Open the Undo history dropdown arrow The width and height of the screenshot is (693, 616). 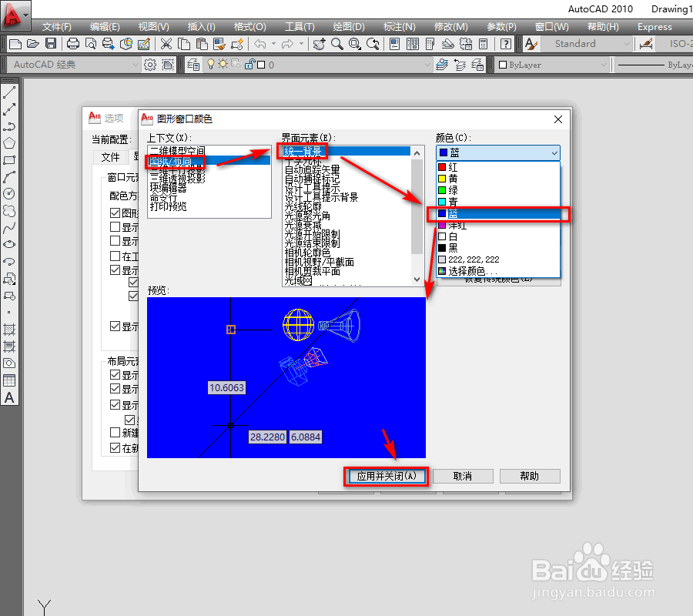point(273,44)
